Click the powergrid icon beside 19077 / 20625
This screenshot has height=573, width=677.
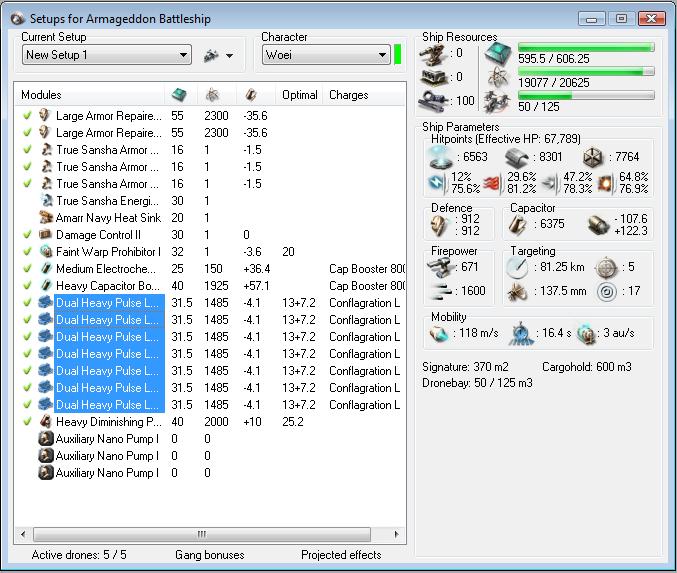tap(498, 78)
